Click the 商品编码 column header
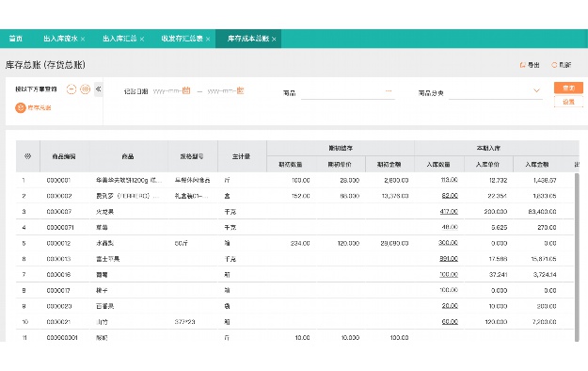588x371 pixels. coord(64,156)
